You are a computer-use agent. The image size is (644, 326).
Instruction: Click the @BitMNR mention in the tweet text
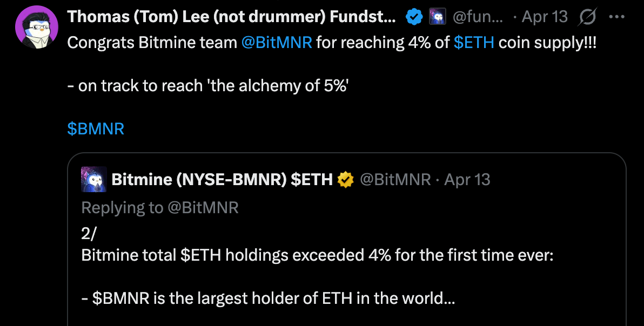pos(277,42)
